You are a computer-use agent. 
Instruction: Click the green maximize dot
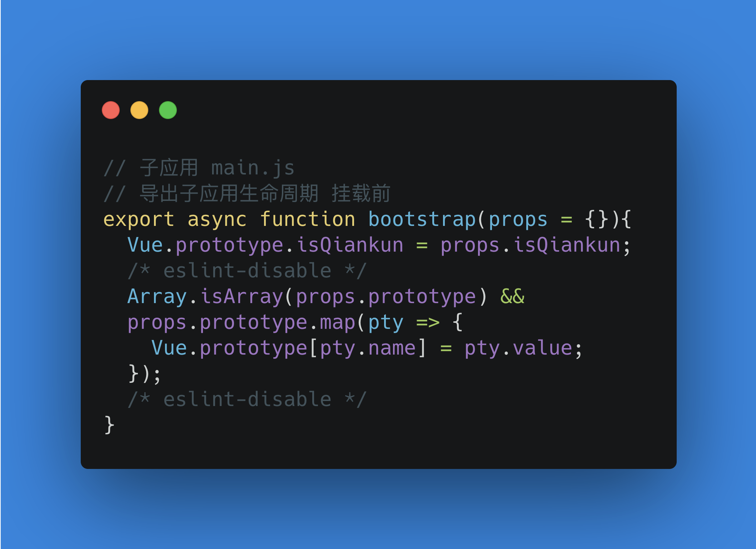pyautogui.click(x=168, y=110)
